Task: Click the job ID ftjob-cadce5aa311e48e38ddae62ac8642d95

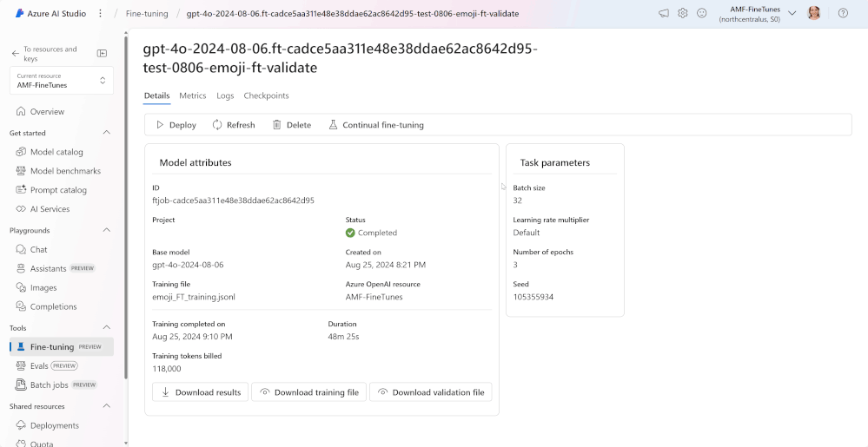Action: click(233, 200)
